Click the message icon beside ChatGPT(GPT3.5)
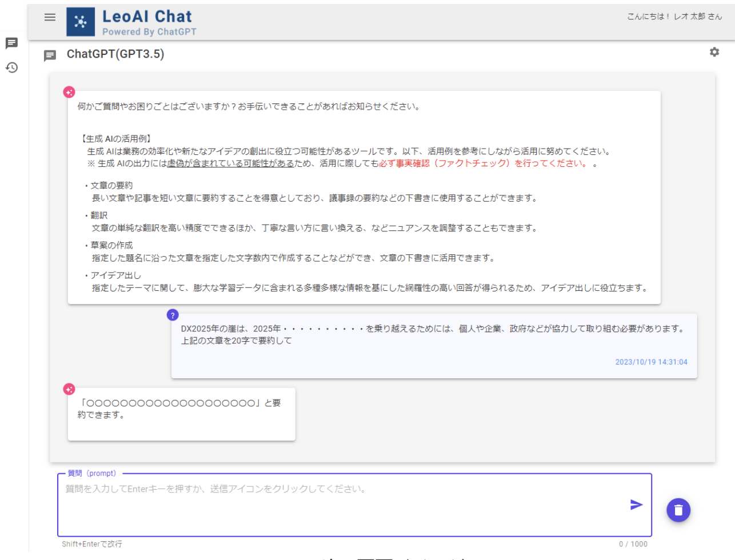This screenshot has width=735, height=560. point(50,55)
